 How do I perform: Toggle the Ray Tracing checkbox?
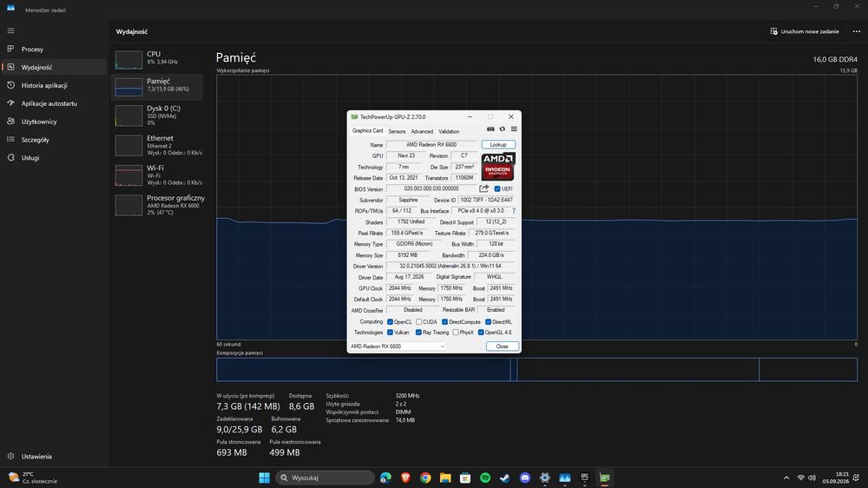tap(418, 333)
